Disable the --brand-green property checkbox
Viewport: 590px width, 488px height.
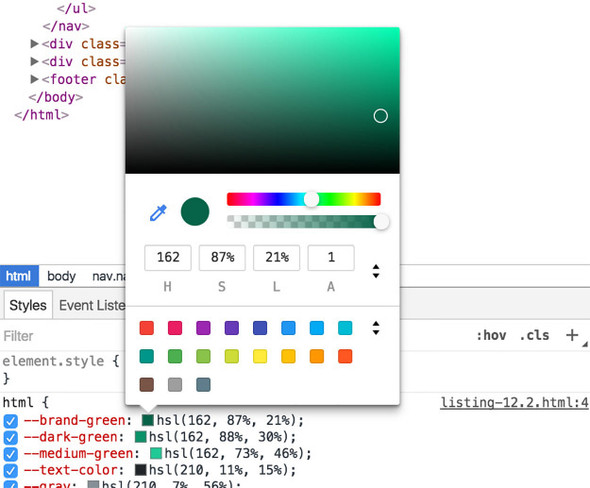(11, 421)
